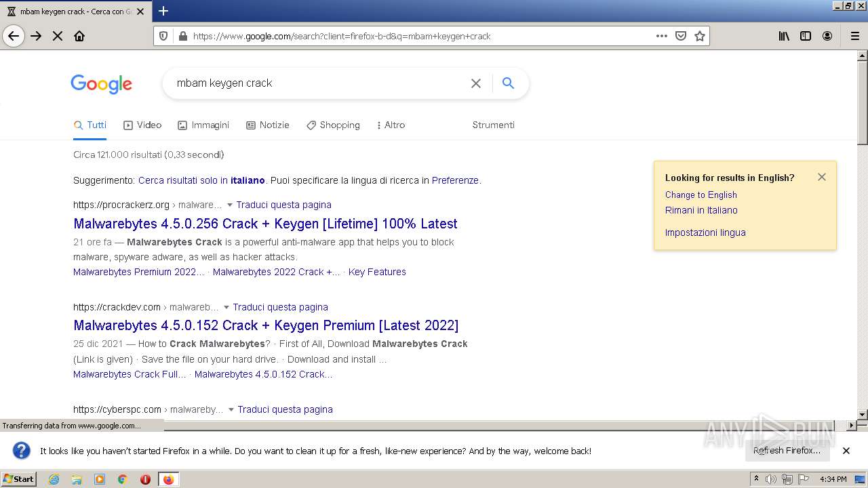The image size is (868, 488).
Task: Clear the Google search box
Action: (476, 83)
